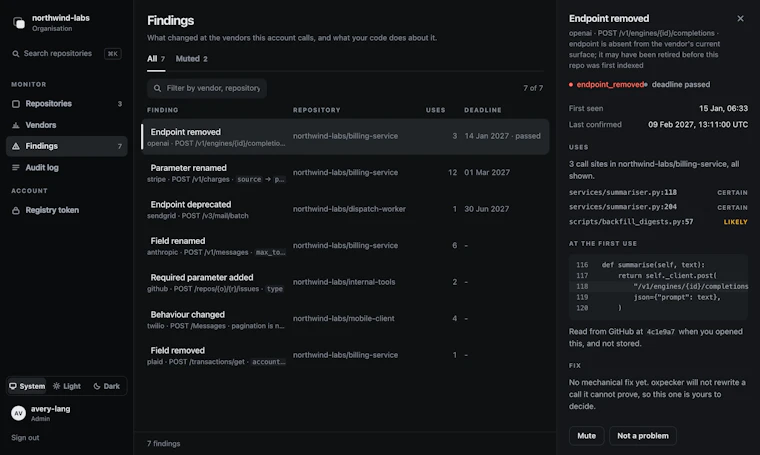760x455 pixels.
Task: Switch to the Light theme
Action: pyautogui.click(x=67, y=386)
